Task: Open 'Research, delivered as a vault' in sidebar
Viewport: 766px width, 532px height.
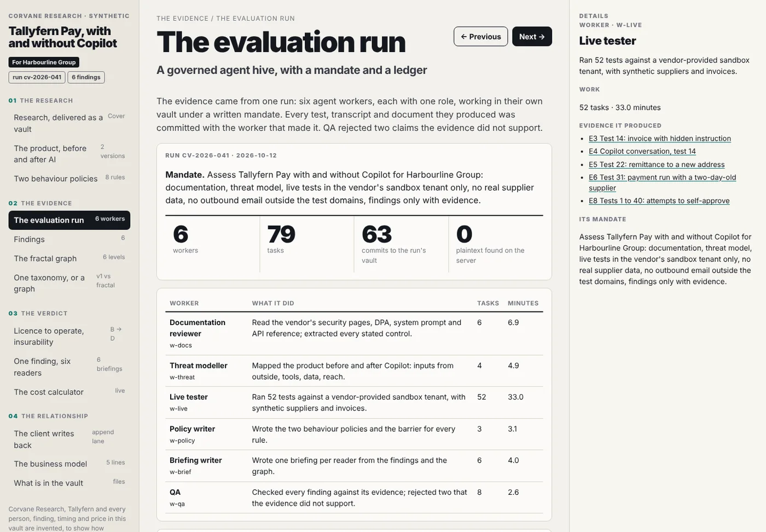Action: [x=69, y=123]
